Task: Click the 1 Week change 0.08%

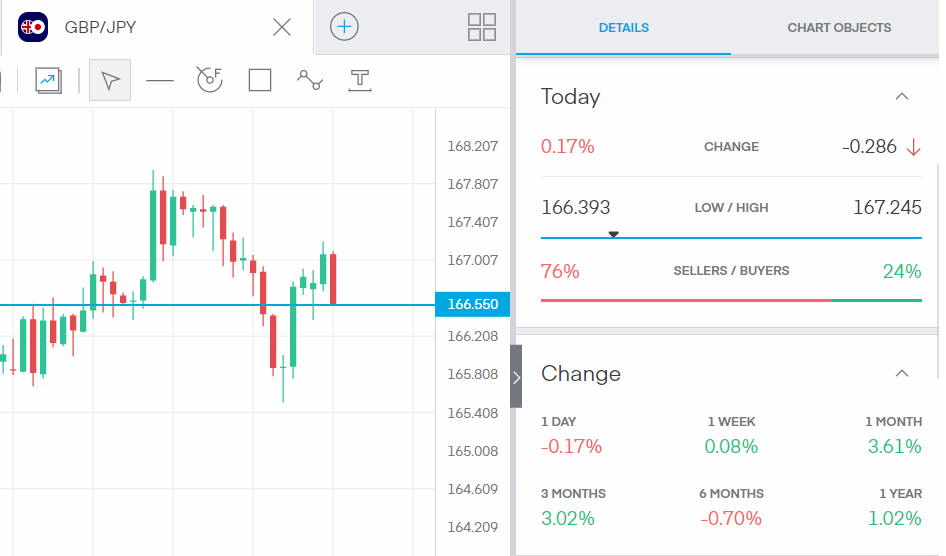Action: 731,446
